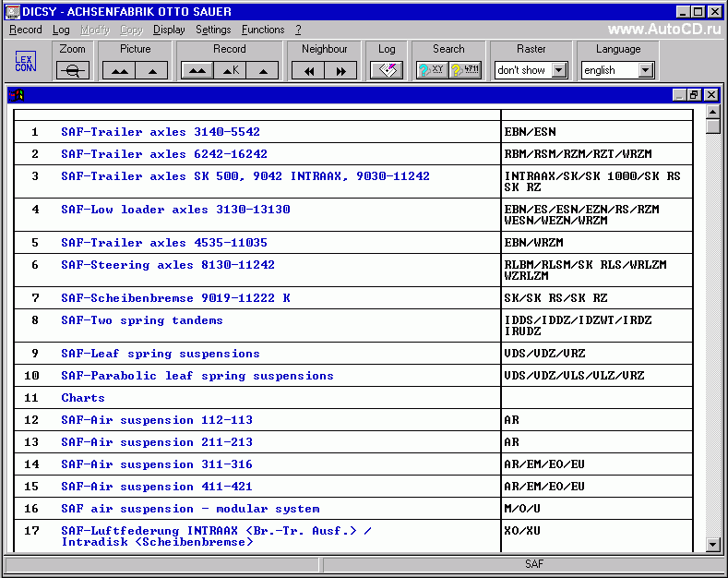
Task: Open the Log menu
Action: [x=61, y=30]
